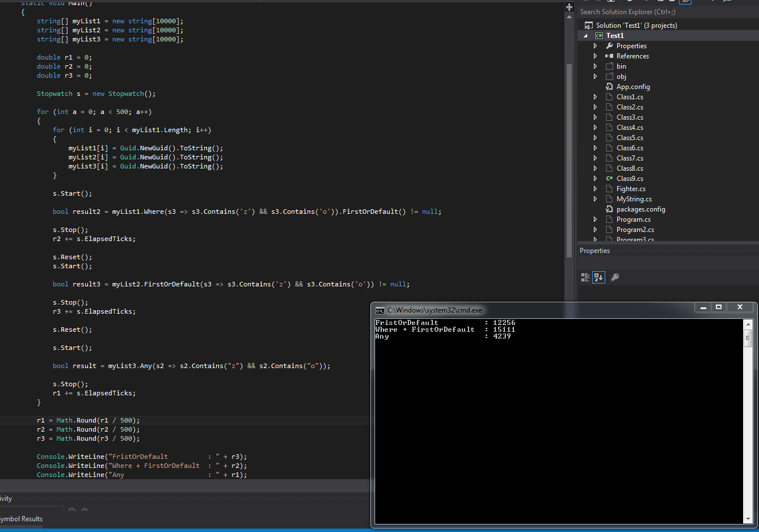Click the Solution 'Test1' icon

pyautogui.click(x=589, y=26)
